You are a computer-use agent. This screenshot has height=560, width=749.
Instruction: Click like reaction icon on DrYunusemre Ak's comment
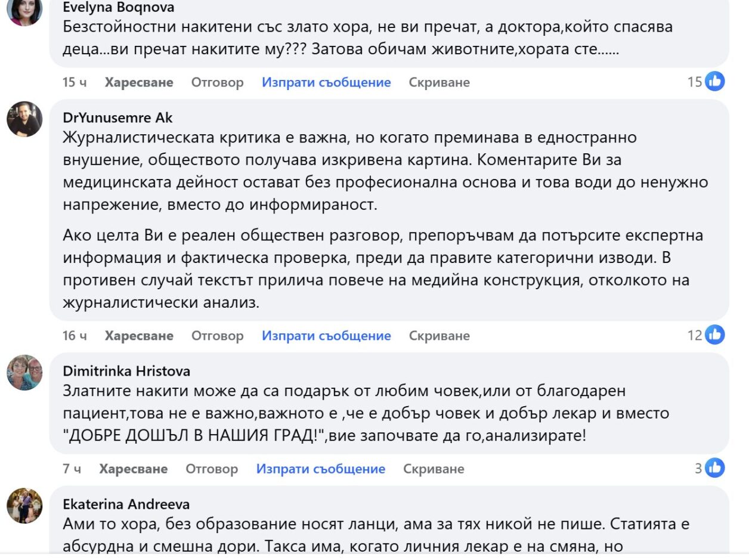pyautogui.click(x=715, y=335)
